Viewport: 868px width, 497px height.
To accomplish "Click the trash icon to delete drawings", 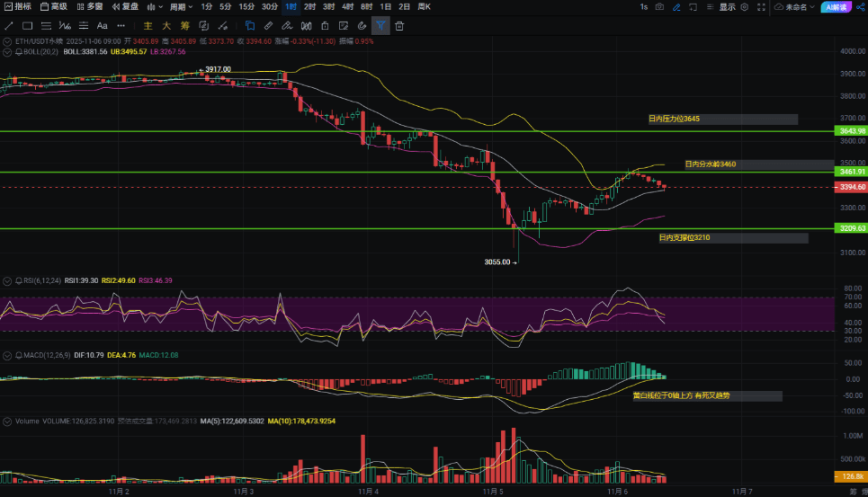I will coord(399,26).
